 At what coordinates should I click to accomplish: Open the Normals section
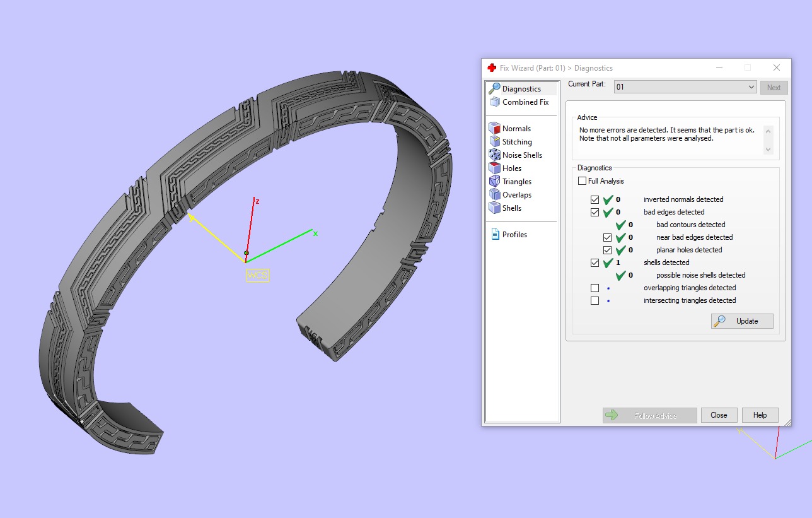click(516, 129)
